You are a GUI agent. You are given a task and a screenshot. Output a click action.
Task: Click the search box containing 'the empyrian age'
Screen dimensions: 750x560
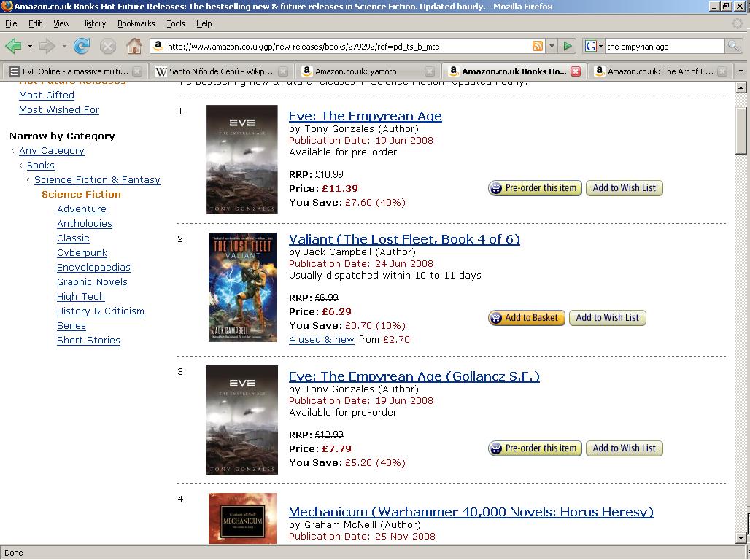(664, 47)
